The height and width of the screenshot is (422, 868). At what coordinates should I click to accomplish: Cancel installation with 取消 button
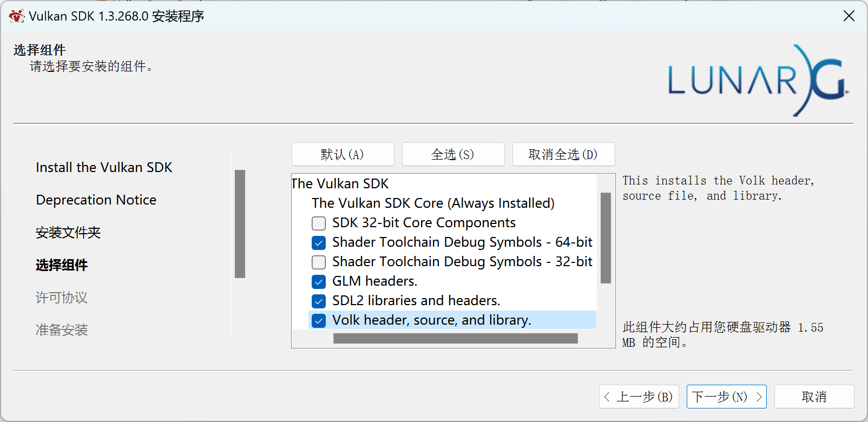coord(814,397)
